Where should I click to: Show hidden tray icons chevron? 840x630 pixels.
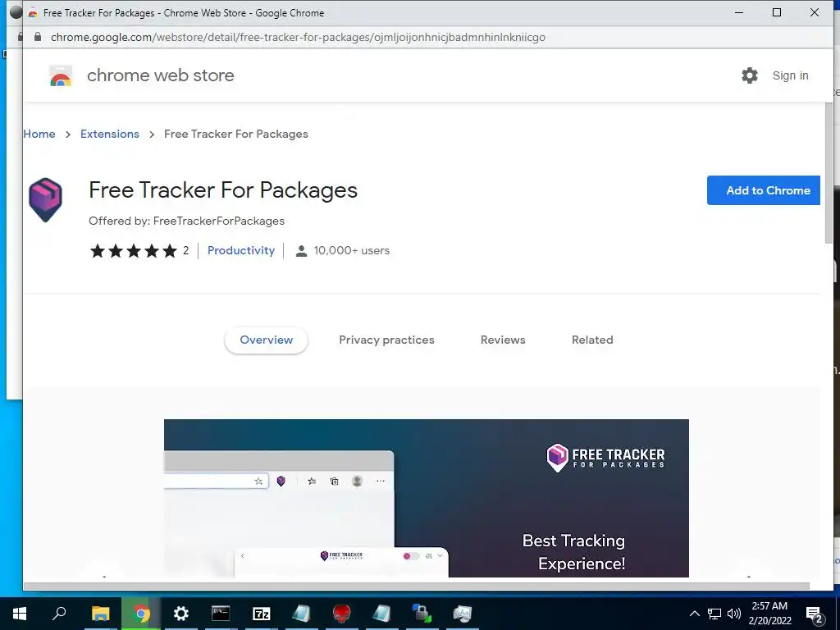(694, 614)
